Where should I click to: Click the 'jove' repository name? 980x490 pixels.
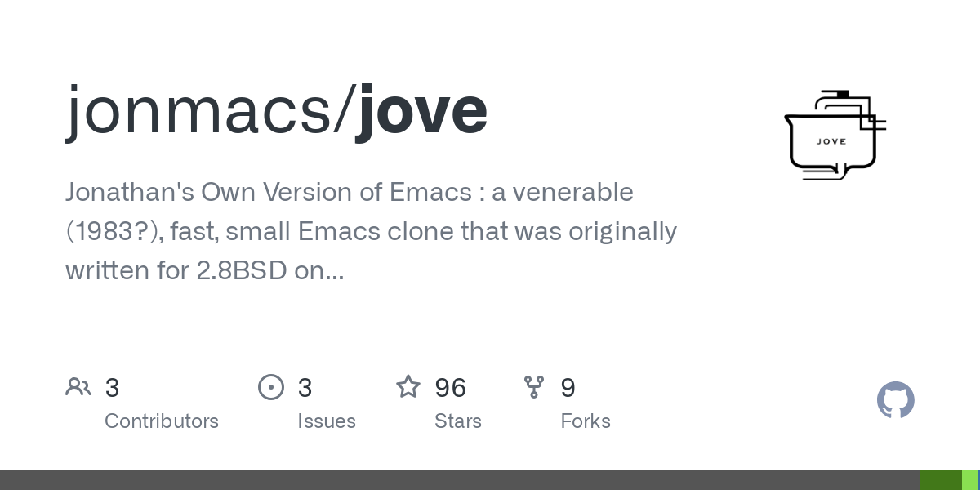click(x=422, y=110)
